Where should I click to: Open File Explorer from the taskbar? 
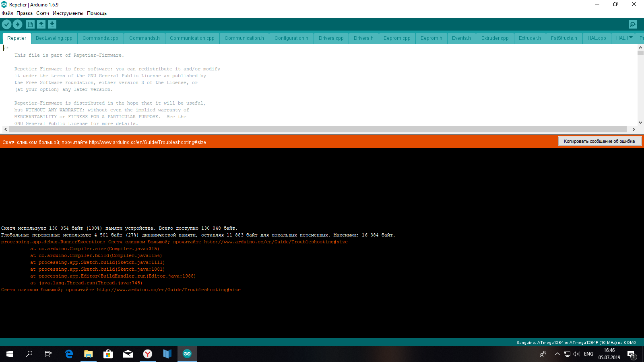(89, 354)
